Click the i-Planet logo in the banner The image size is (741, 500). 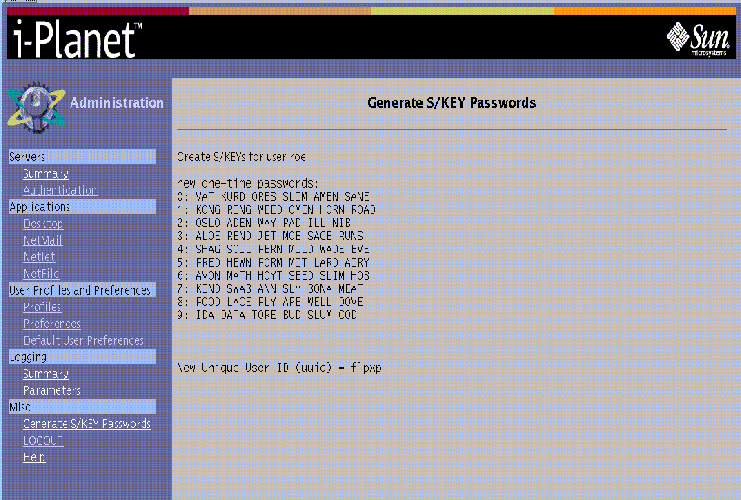(x=78, y=39)
